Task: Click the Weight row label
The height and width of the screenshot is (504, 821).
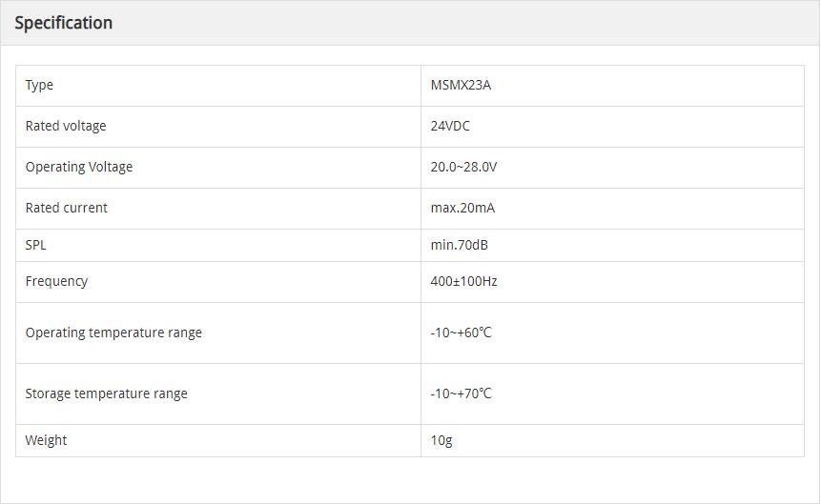Action: coord(46,441)
